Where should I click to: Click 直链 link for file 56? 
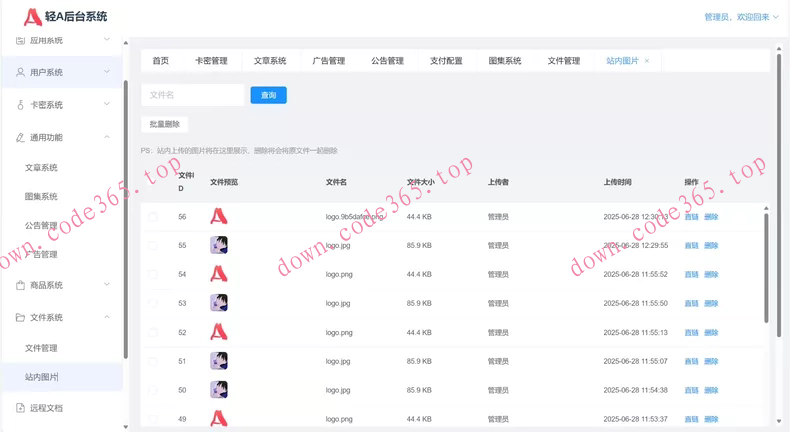click(x=691, y=217)
